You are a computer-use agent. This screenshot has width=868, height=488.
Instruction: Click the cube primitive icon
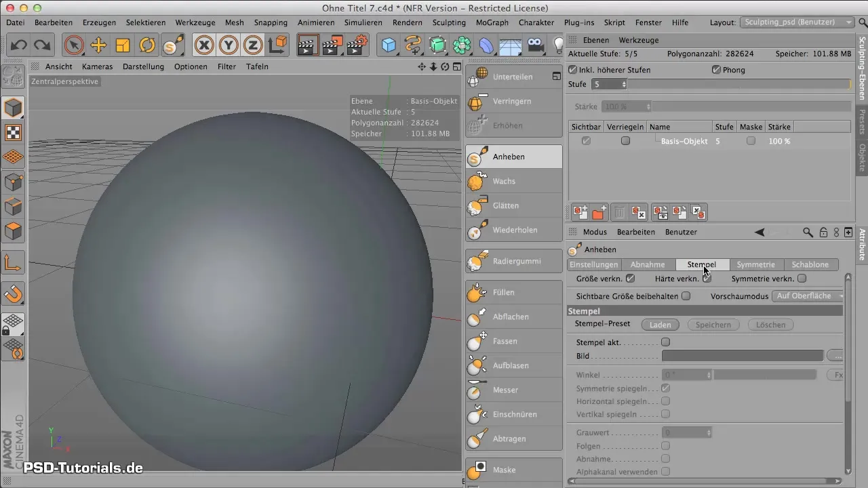coord(389,45)
